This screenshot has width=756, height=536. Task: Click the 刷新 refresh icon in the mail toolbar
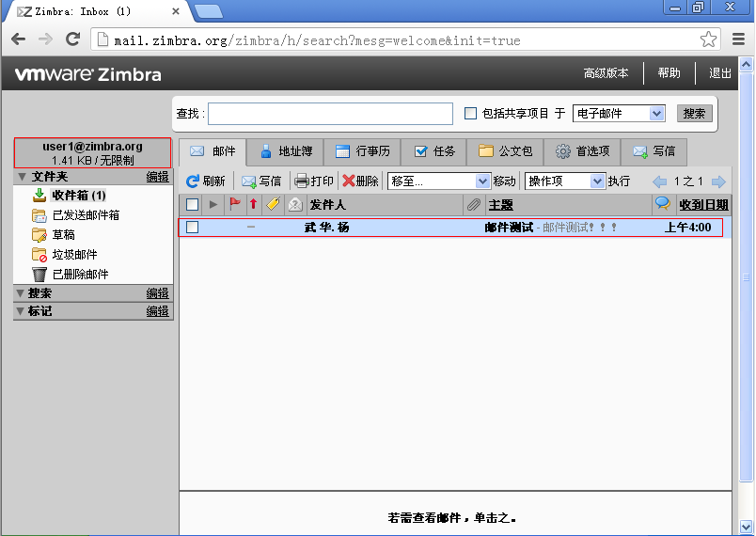click(193, 181)
